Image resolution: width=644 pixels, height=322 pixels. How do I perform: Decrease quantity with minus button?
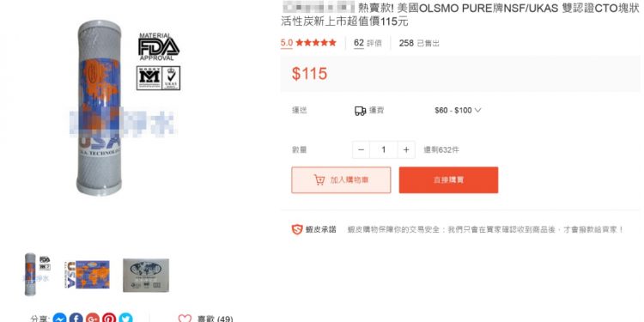(361, 150)
